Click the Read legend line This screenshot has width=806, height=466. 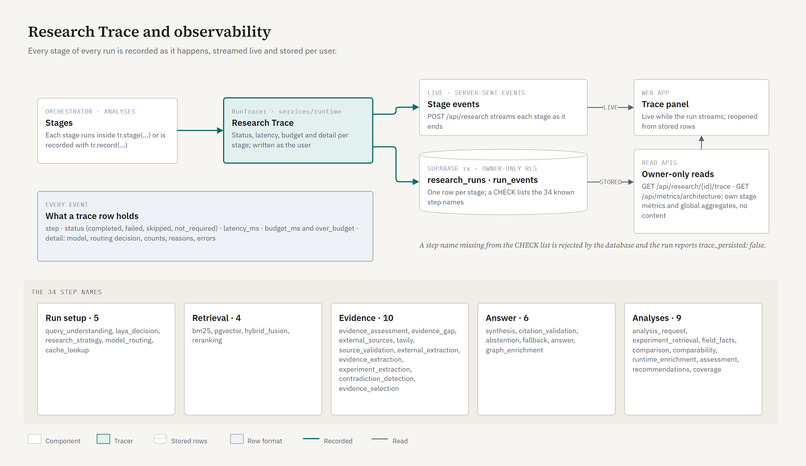tap(379, 439)
